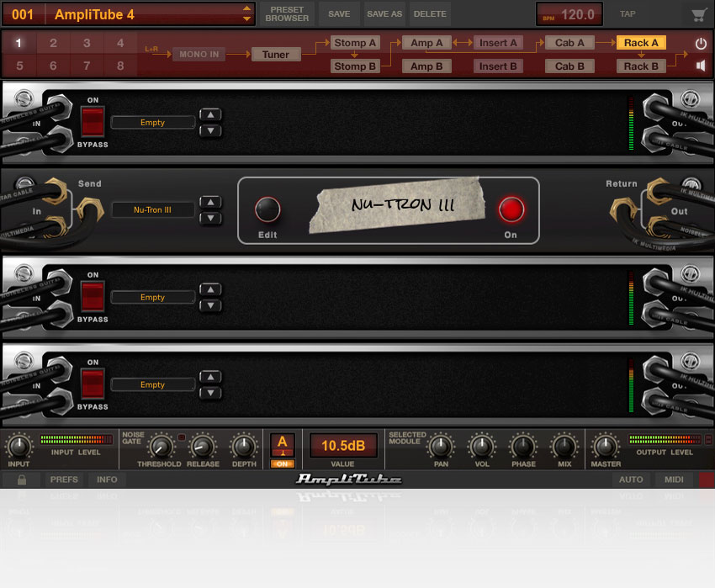Screen dimensions: 715x588
Task: Select the Insert B module
Action: click(498, 66)
